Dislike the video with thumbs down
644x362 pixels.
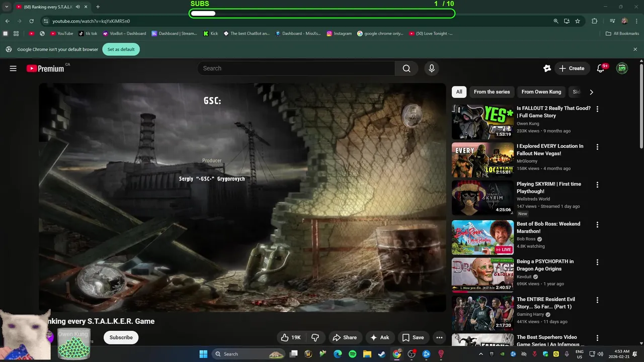[315, 337]
